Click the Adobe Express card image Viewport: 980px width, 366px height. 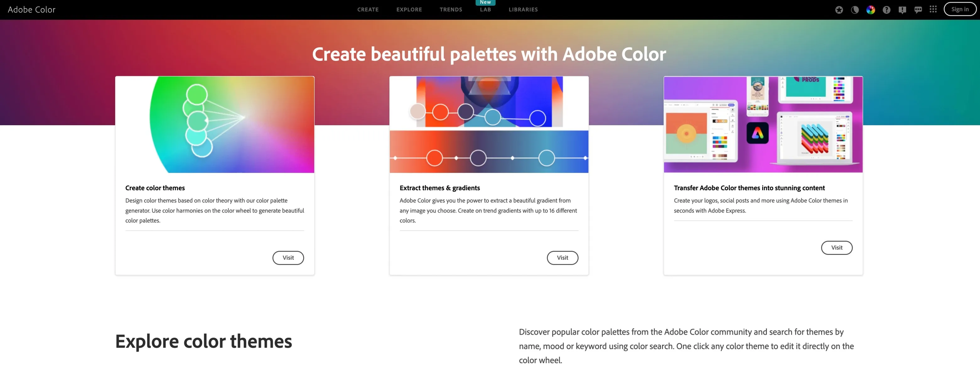(763, 125)
